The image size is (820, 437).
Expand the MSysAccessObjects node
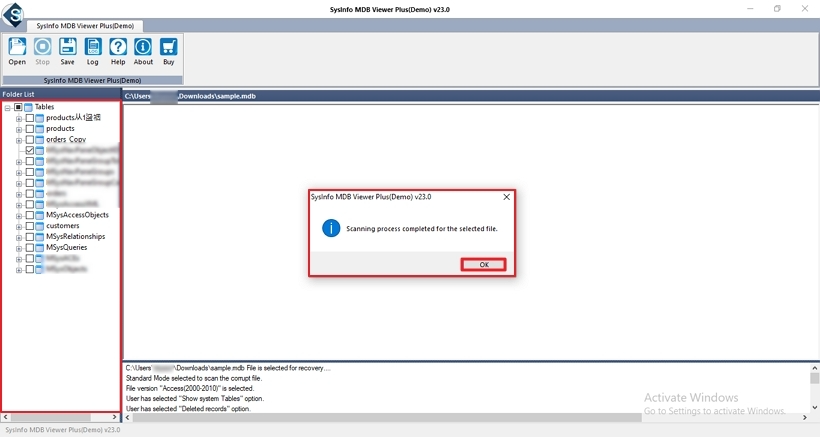[x=19, y=216]
